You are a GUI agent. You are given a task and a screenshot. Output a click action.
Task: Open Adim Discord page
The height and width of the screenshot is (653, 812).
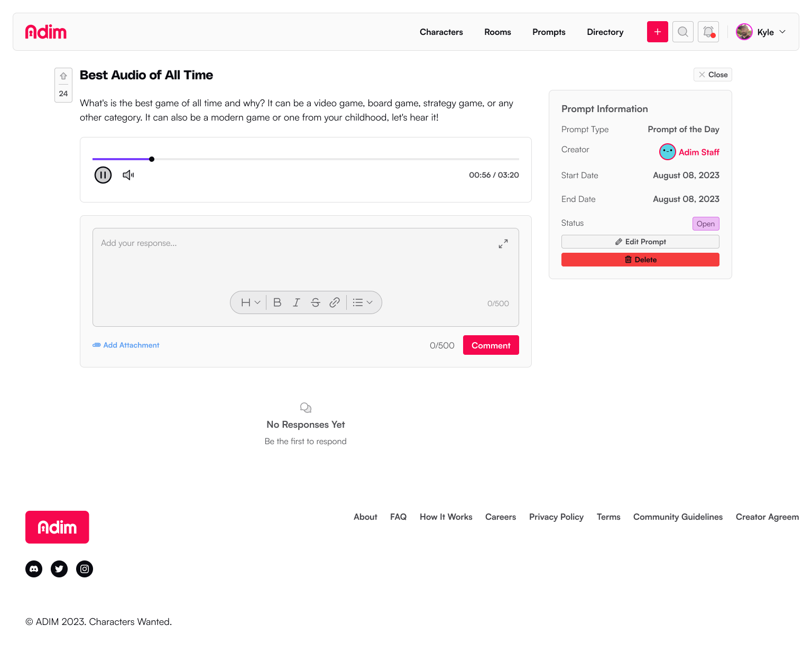pyautogui.click(x=34, y=569)
